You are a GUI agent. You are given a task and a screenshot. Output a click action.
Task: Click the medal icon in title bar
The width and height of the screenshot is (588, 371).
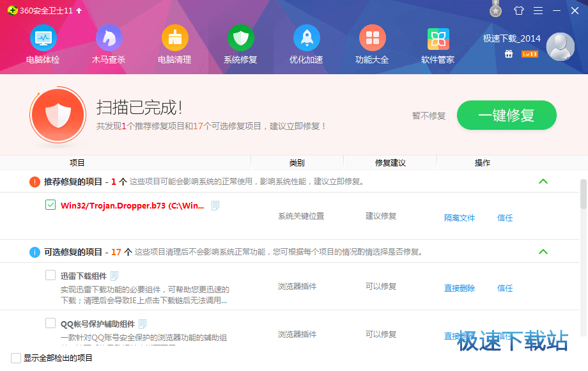[496, 9]
